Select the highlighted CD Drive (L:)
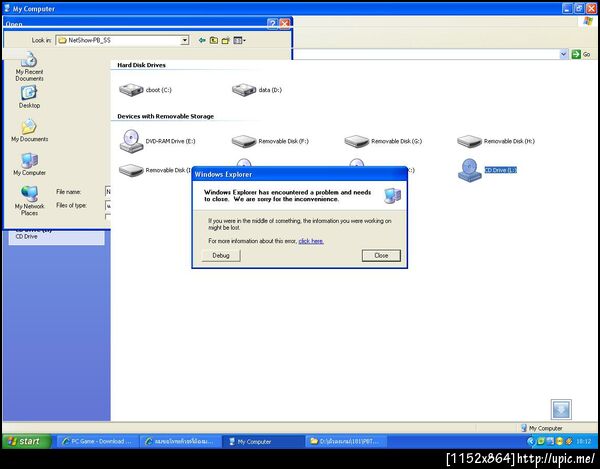 pos(487,170)
